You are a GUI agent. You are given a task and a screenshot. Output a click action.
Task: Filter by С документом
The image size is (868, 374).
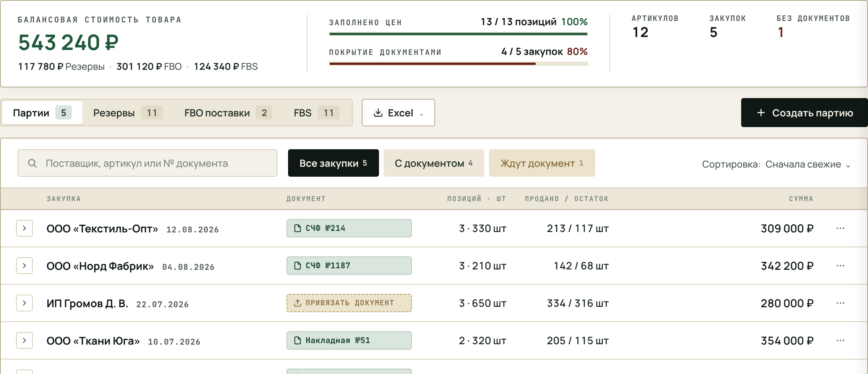pyautogui.click(x=434, y=163)
